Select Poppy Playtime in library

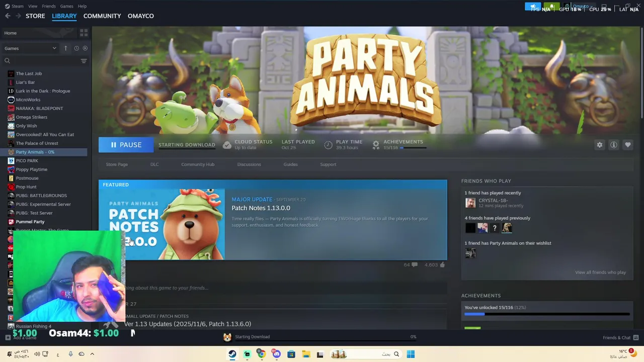tap(31, 169)
